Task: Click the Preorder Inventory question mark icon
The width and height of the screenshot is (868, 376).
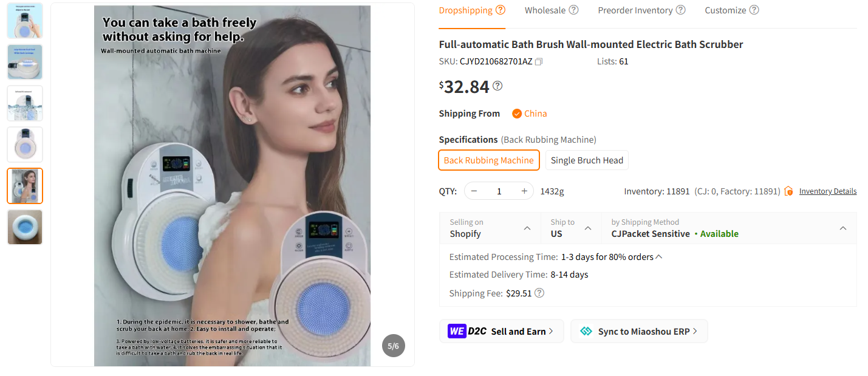Action: [x=680, y=10]
